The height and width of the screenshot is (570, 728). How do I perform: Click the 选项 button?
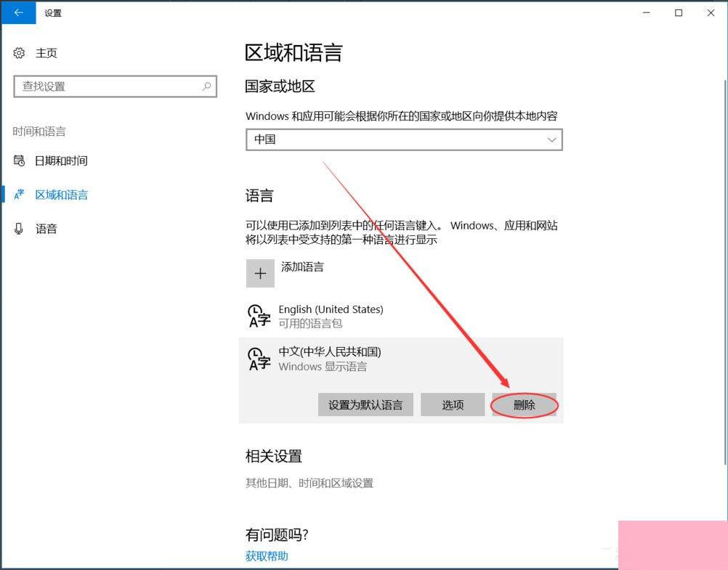point(453,404)
